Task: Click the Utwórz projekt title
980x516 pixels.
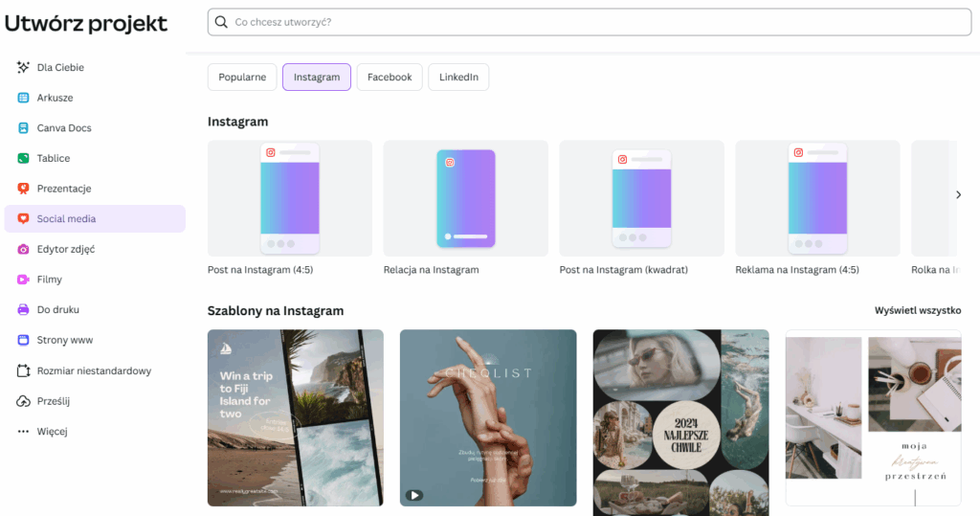Action: tap(85, 24)
